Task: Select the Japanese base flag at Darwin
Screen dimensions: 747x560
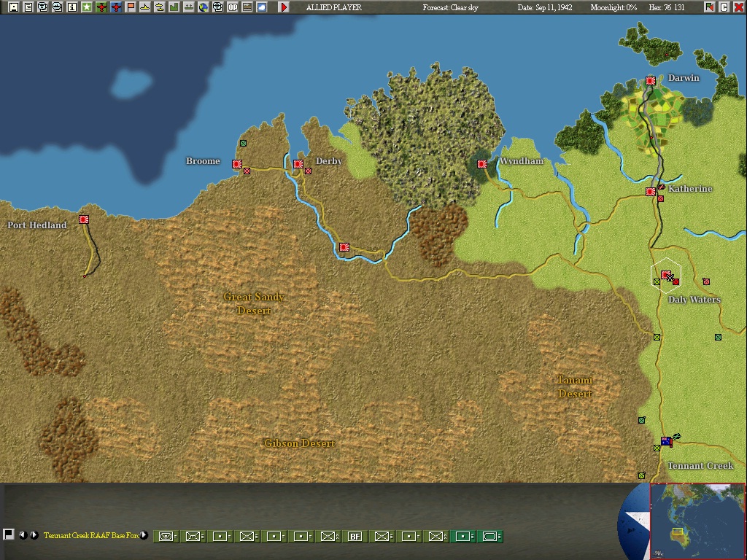Action: pyautogui.click(x=651, y=81)
